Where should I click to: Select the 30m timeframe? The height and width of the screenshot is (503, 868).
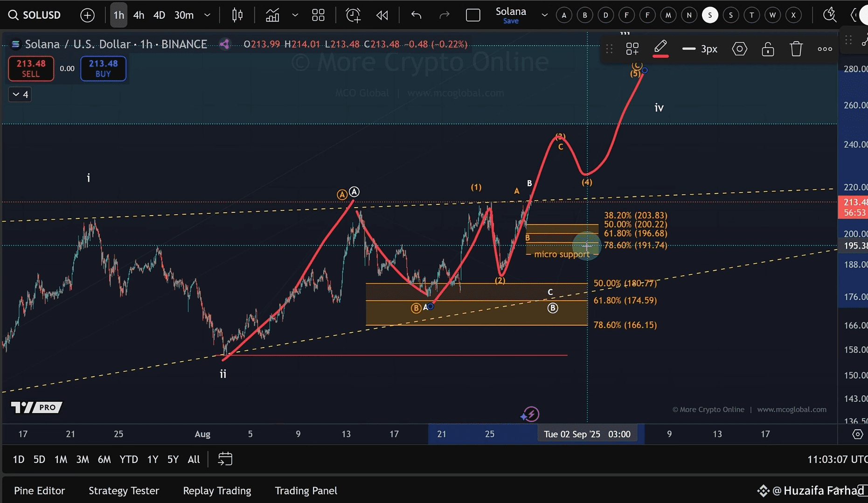tap(184, 15)
